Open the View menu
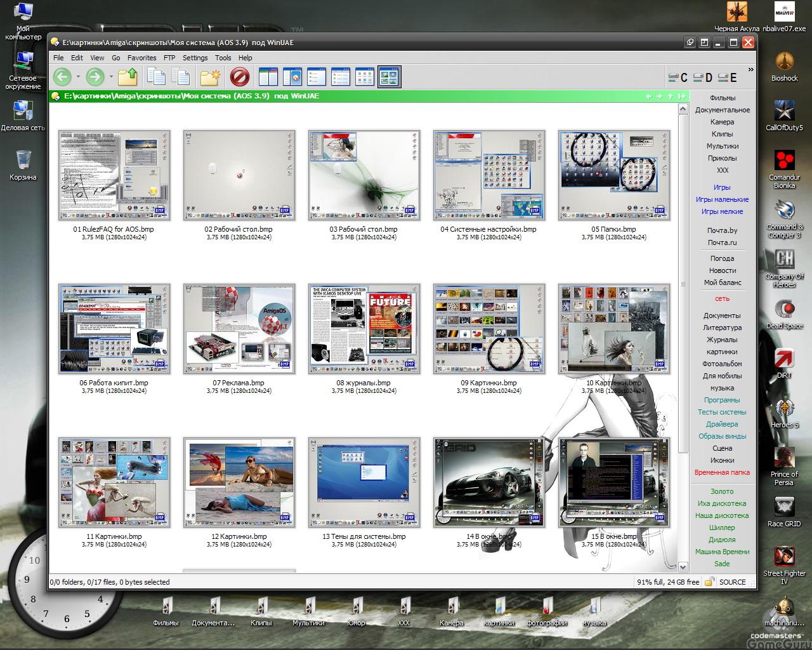Image resolution: width=812 pixels, height=650 pixels. click(97, 58)
